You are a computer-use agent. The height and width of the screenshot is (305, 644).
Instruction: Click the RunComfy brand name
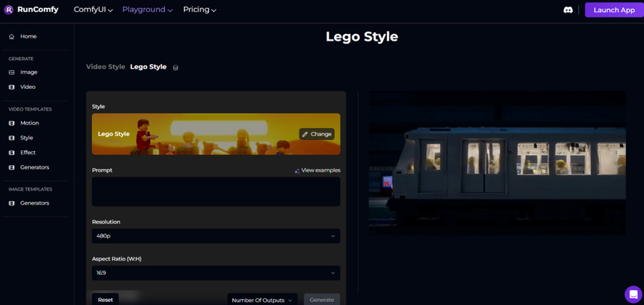pyautogui.click(x=38, y=10)
